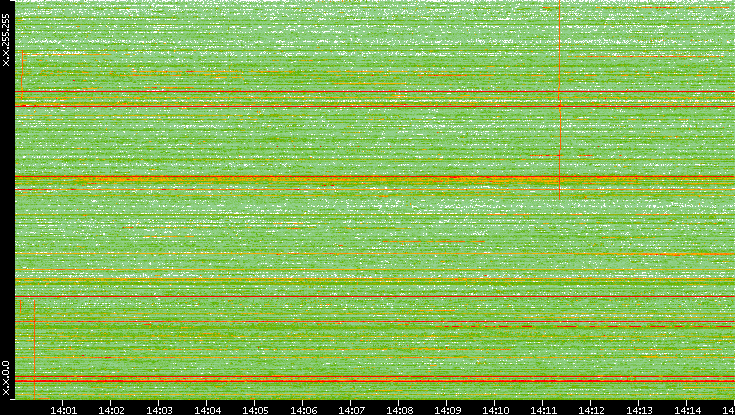This screenshot has height=415, width=735.
Task: Click the 14:05 time axis label
Action: 255,410
